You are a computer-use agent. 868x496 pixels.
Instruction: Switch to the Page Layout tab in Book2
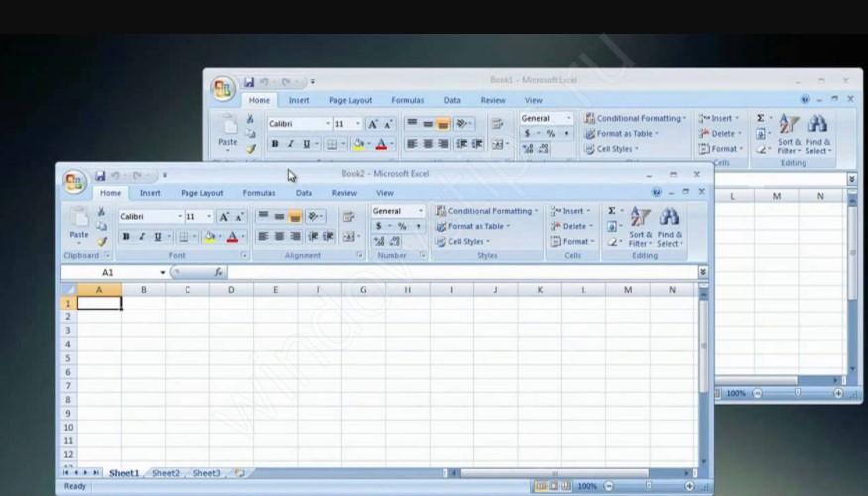(x=201, y=193)
